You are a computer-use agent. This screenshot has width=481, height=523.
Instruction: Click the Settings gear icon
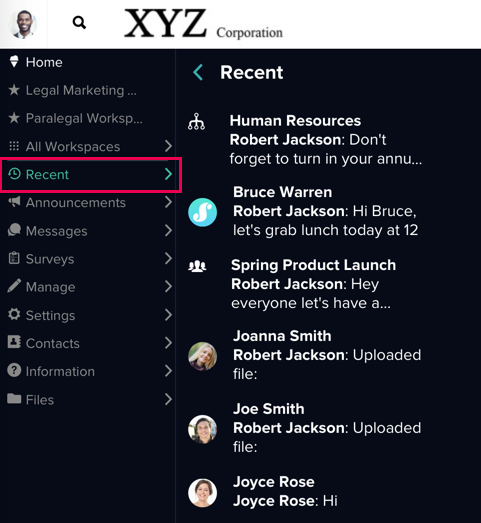pos(14,314)
